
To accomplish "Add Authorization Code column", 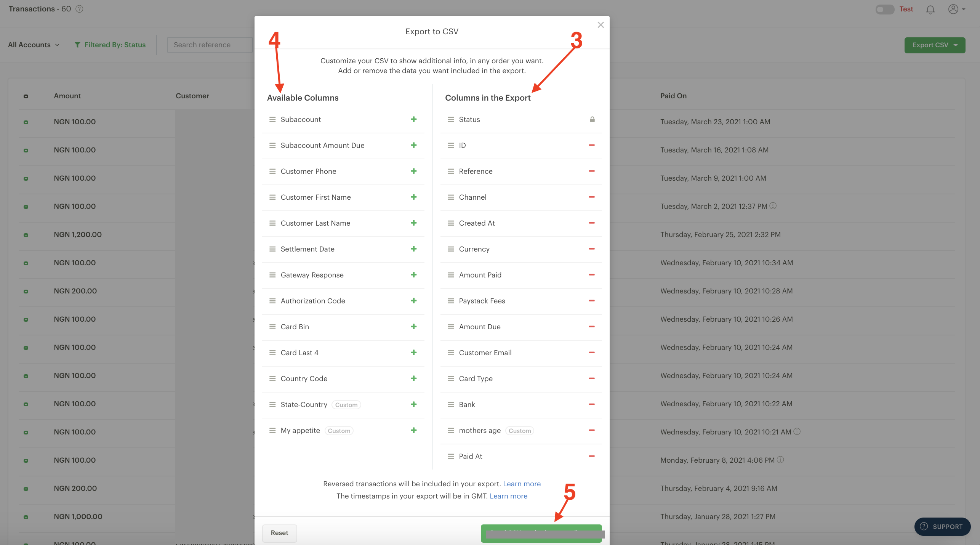I will click(x=414, y=301).
